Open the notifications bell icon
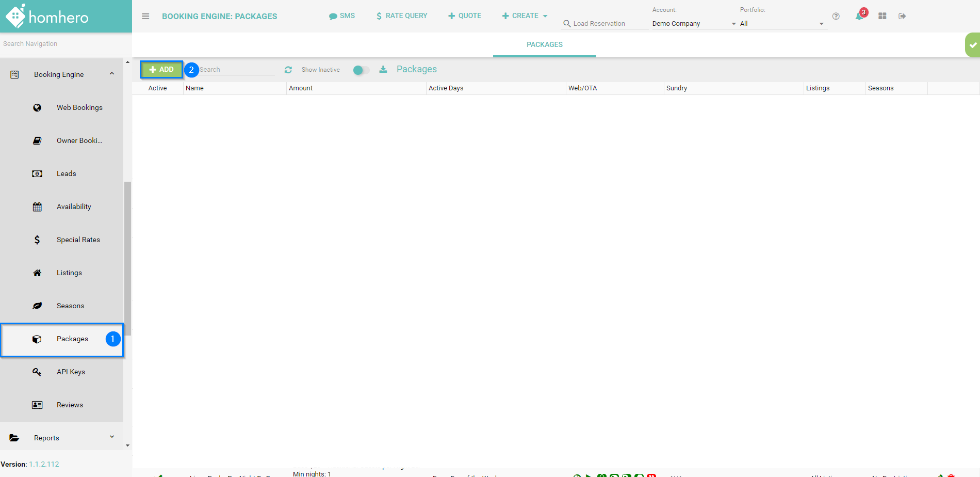The width and height of the screenshot is (980, 477). click(x=859, y=17)
